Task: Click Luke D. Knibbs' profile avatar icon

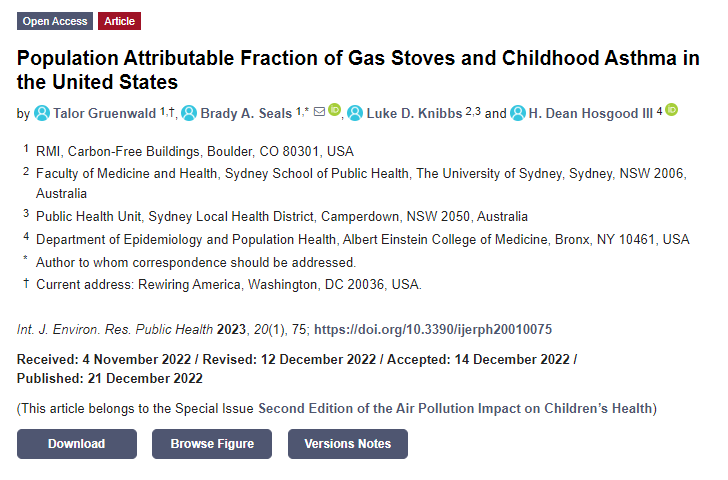Action: (355, 113)
